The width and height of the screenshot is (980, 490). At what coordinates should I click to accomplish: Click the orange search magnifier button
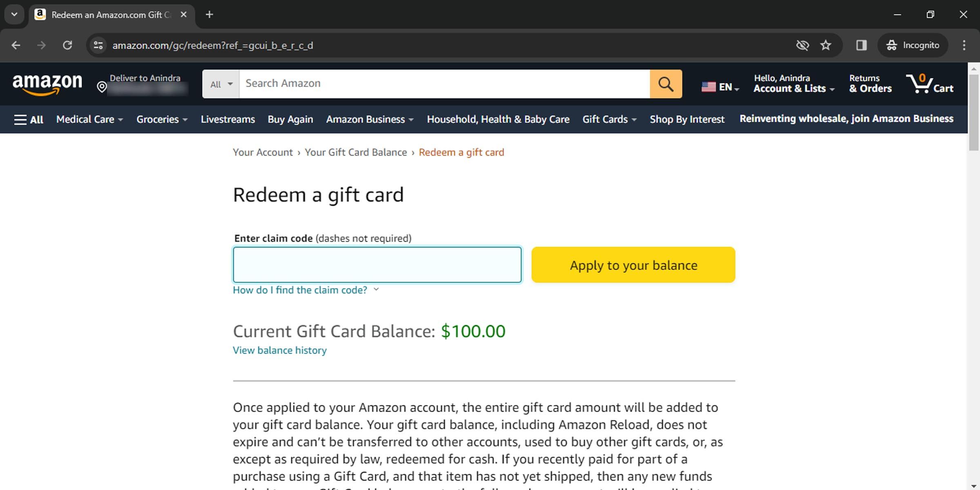[666, 84]
